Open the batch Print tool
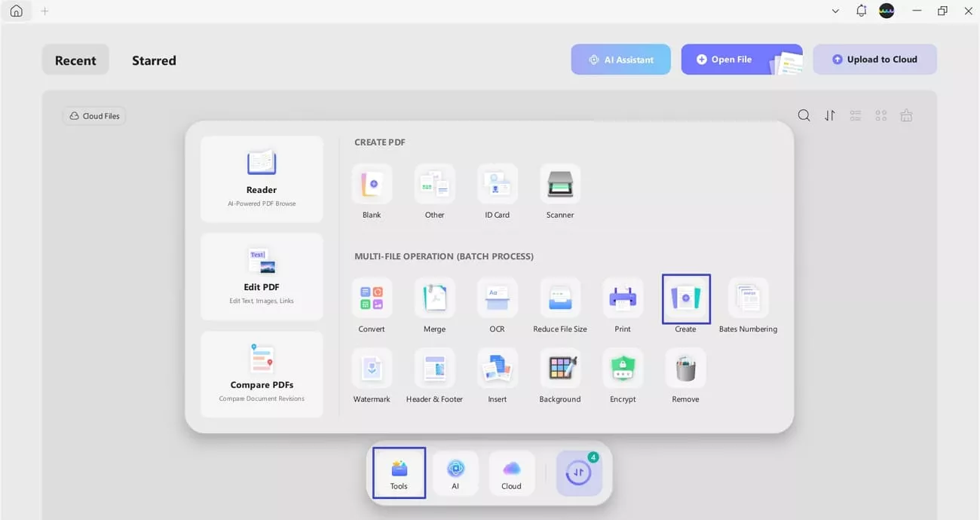The height and width of the screenshot is (520, 980). click(623, 298)
